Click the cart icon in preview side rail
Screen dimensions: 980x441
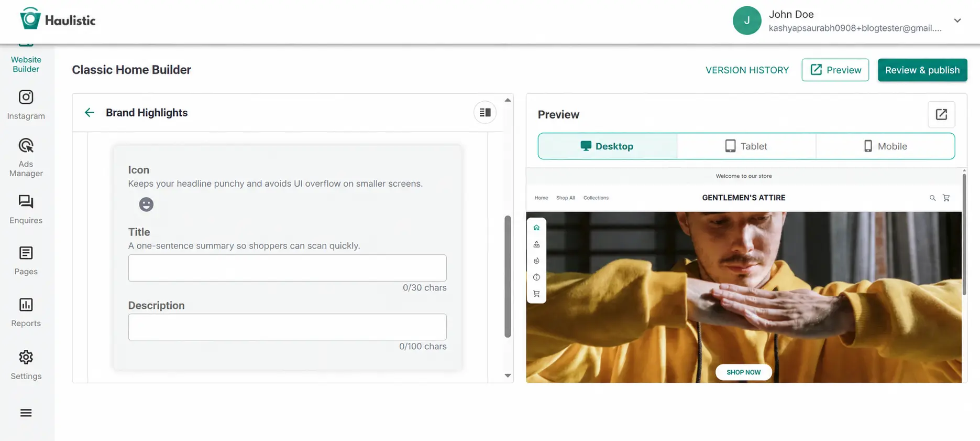(x=536, y=294)
